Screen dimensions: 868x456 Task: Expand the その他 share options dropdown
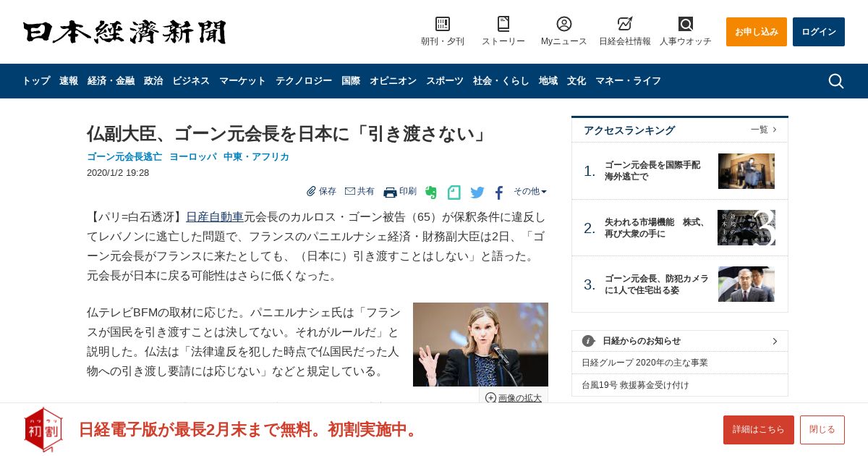tap(530, 191)
